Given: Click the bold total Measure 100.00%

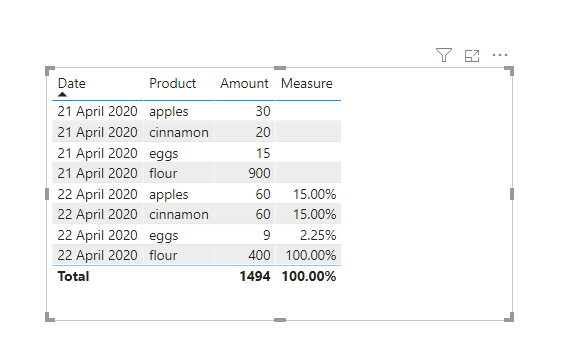Looking at the screenshot, I should tap(309, 276).
